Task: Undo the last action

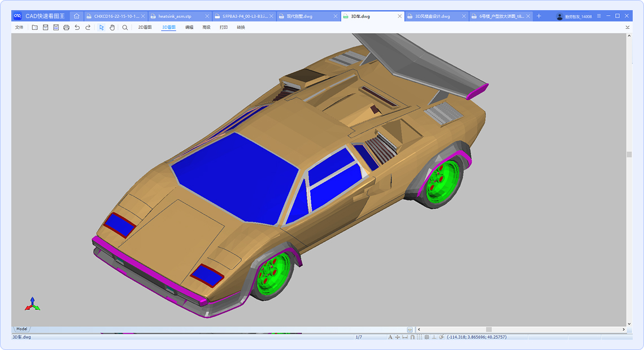Action: [x=77, y=28]
